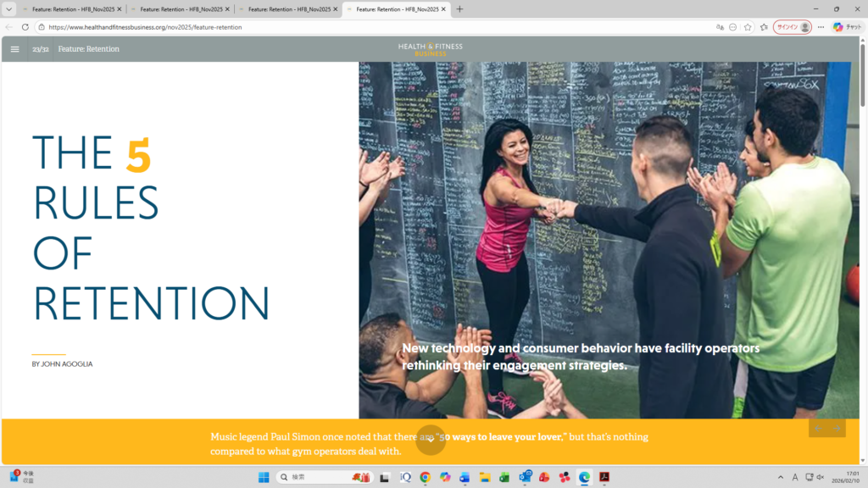868x488 pixels.
Task: Click the Windows taskbar search box
Action: coord(325,477)
